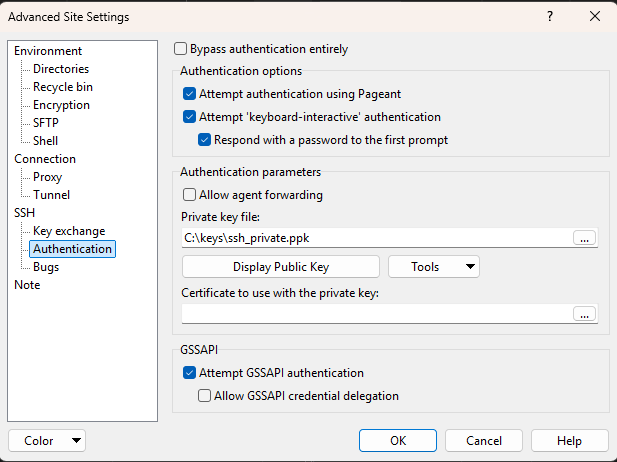617x462 pixels.
Task: Open Key exchange settings
Action: [69, 231]
